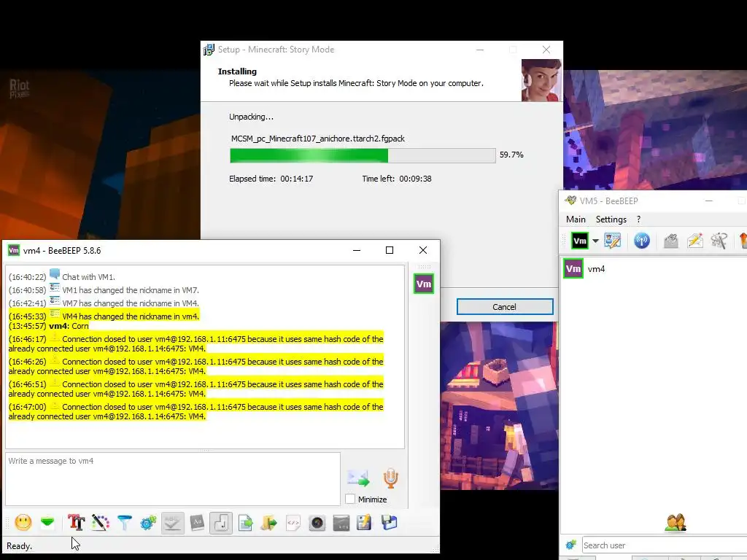Send message with the envelope arrow icon

(x=358, y=478)
